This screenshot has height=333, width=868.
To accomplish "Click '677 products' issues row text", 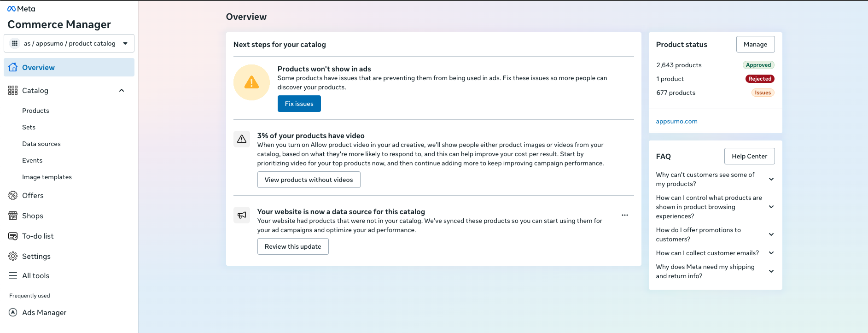I will 676,93.
